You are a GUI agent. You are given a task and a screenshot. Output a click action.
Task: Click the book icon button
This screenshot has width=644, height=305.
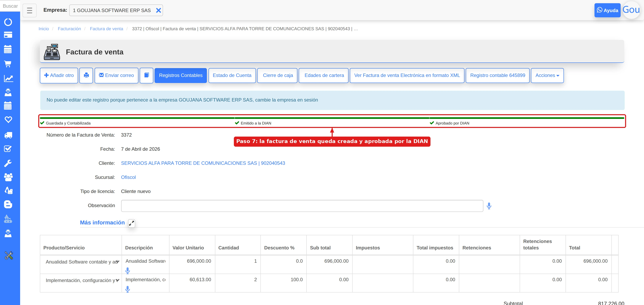(147, 75)
